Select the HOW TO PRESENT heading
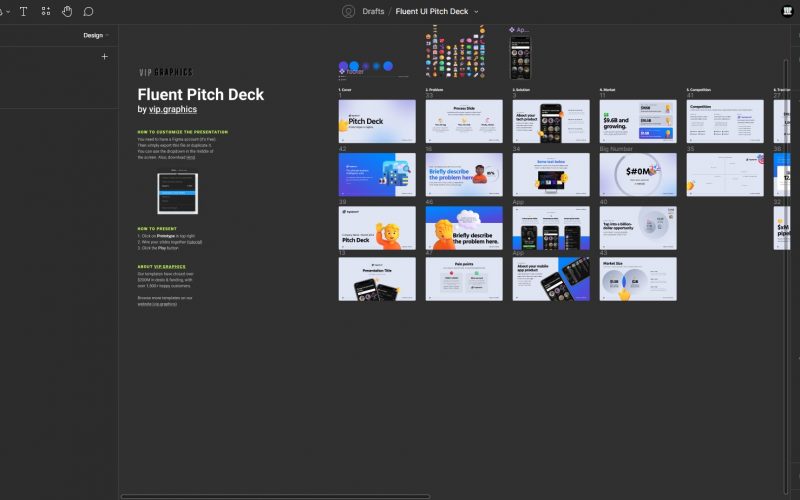Viewport: 800px width, 500px height. pyautogui.click(x=157, y=229)
